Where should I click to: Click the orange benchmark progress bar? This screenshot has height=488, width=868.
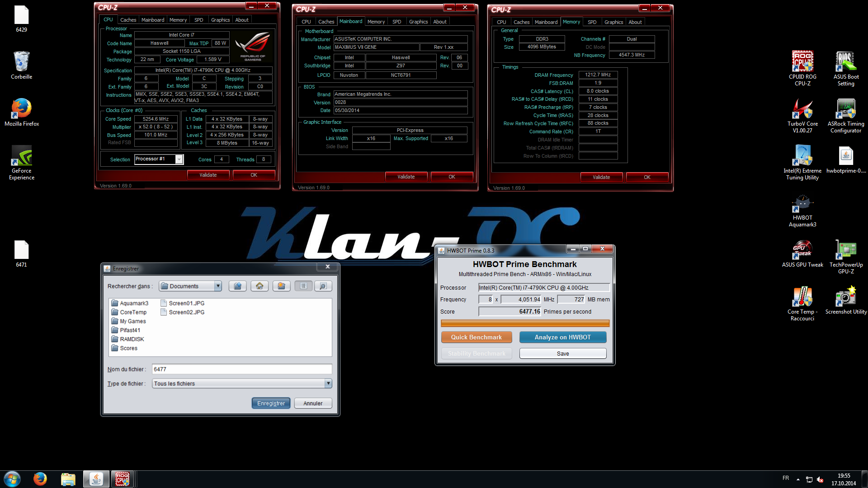(525, 323)
